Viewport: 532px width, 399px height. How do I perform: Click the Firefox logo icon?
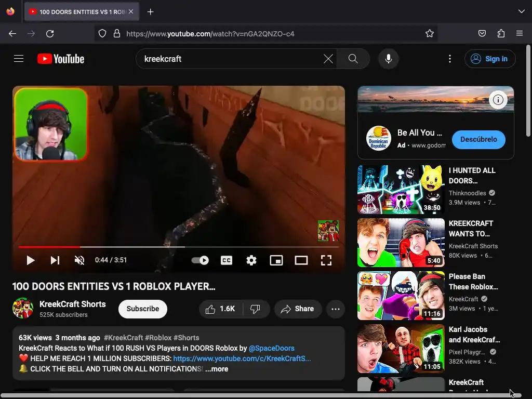(10, 11)
